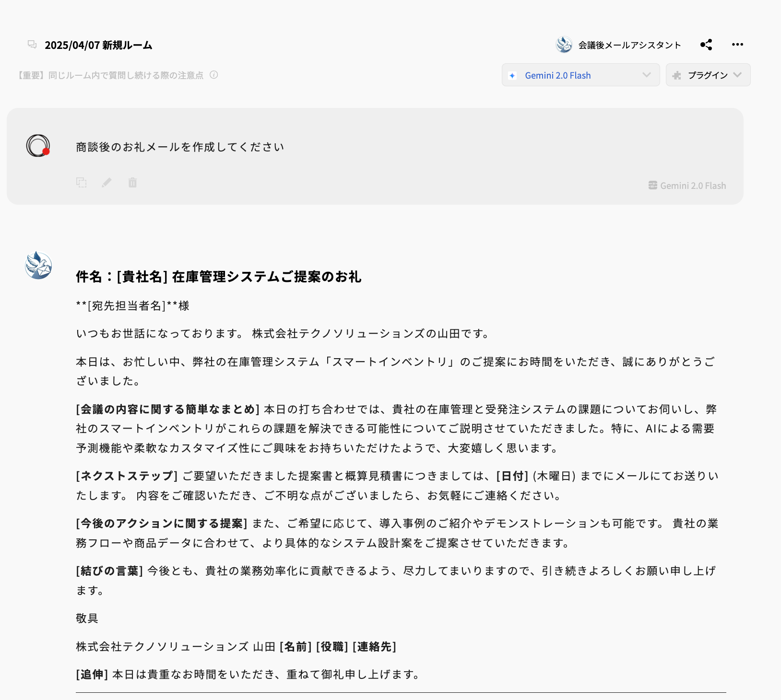Open the 【重要】same-room question caution link

110,75
